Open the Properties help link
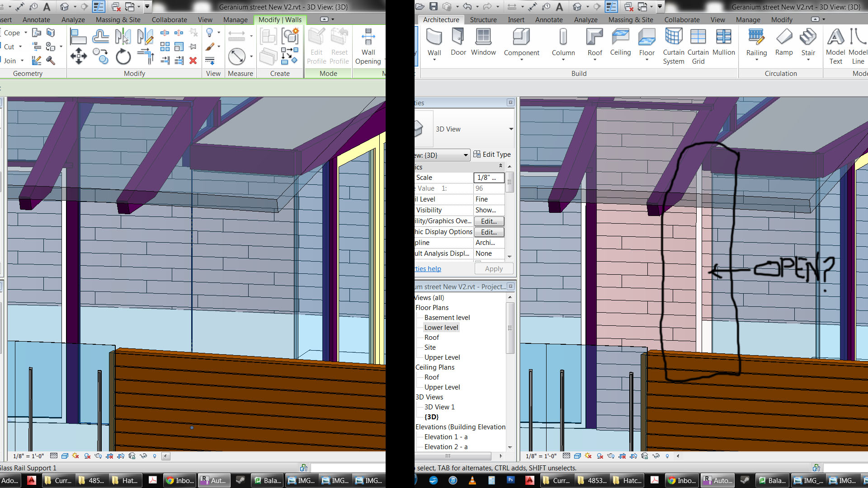868x488 pixels. (428, 269)
